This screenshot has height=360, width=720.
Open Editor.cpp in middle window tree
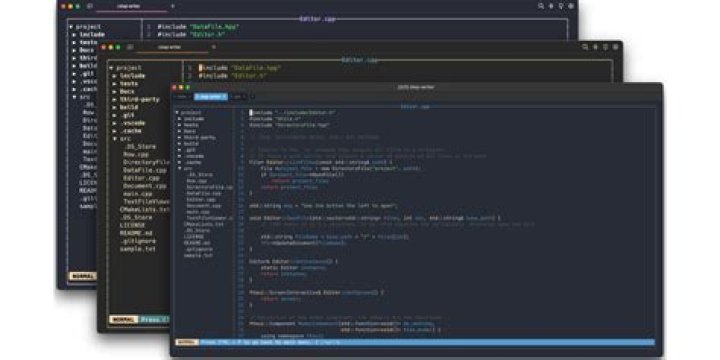tap(141, 178)
